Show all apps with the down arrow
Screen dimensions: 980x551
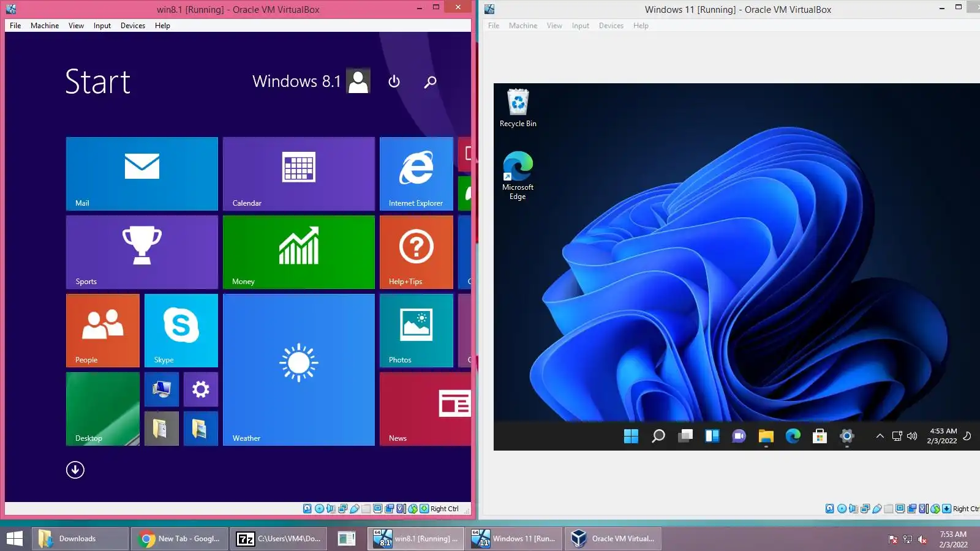coord(75,470)
